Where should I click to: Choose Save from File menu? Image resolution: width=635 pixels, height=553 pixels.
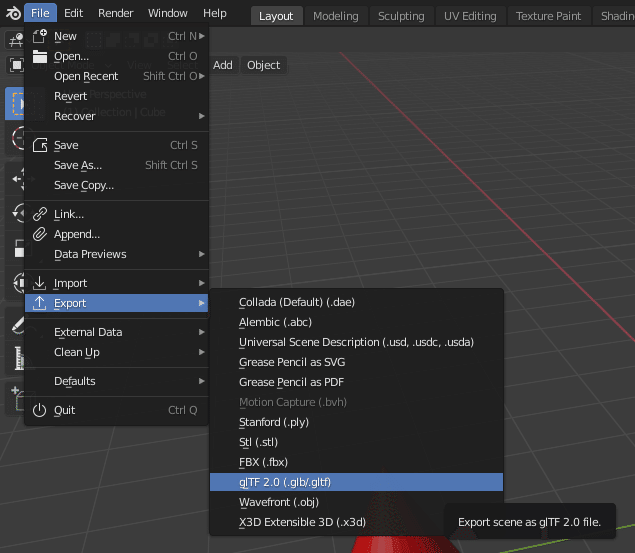tap(117, 145)
